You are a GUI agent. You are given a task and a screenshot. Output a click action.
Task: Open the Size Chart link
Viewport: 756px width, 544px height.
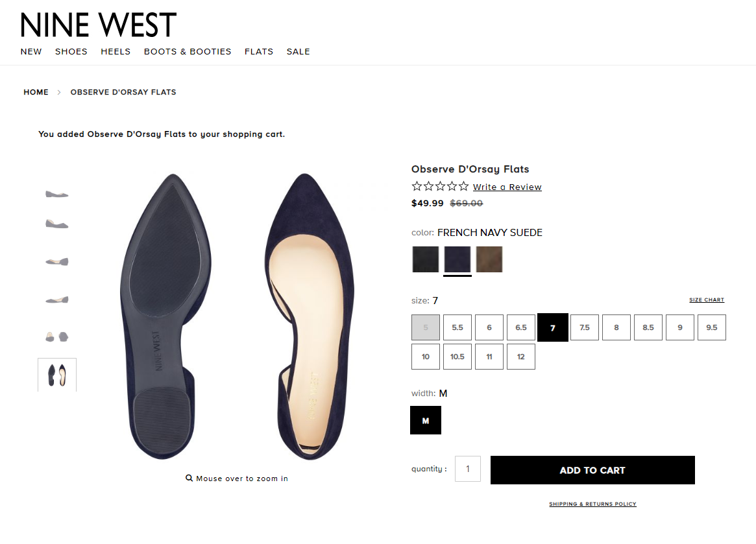point(707,300)
